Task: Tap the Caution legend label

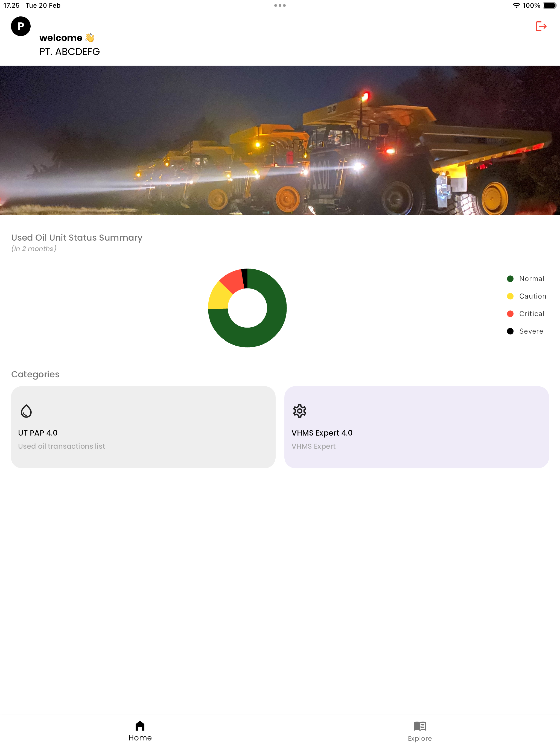Action: [x=533, y=296]
